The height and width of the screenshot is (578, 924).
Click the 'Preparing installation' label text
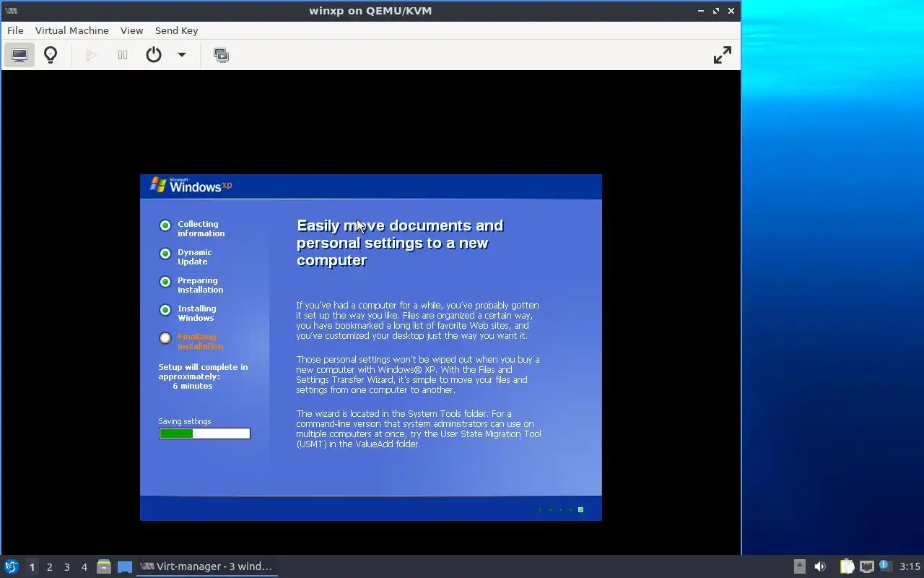[200, 285]
